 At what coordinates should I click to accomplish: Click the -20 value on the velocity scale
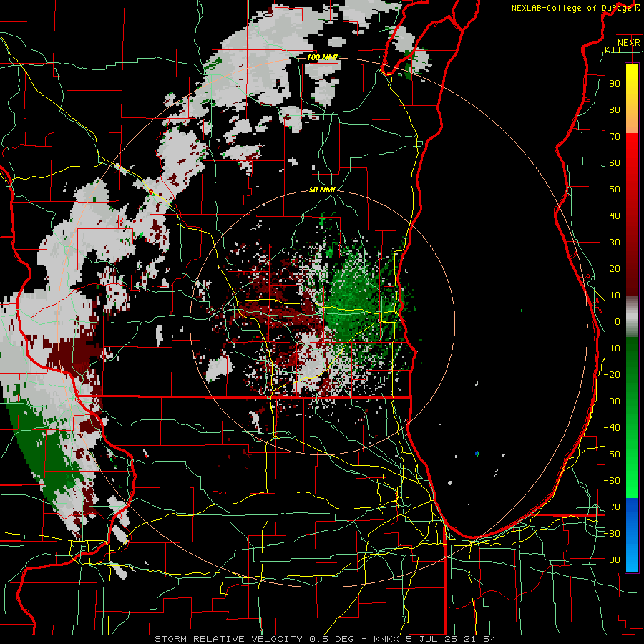(x=612, y=375)
